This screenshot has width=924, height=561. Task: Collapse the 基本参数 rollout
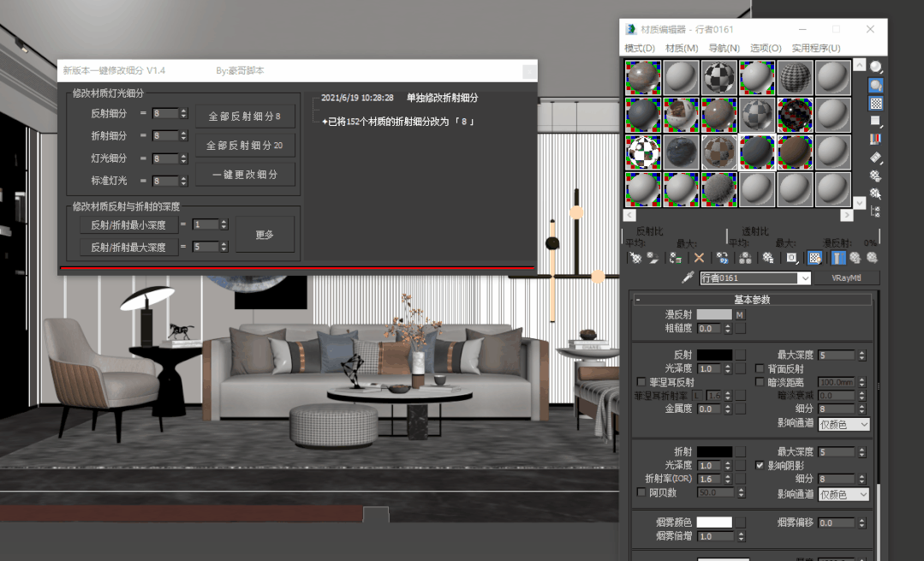coord(638,300)
